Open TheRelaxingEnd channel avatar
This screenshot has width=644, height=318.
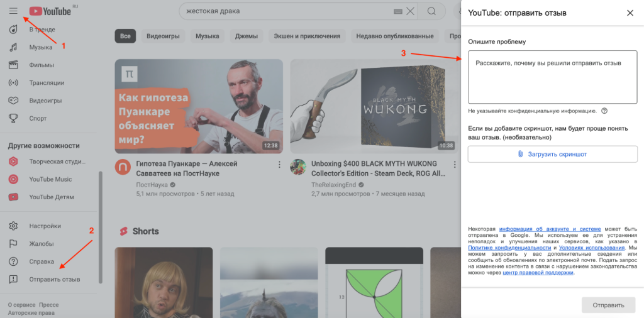click(298, 167)
